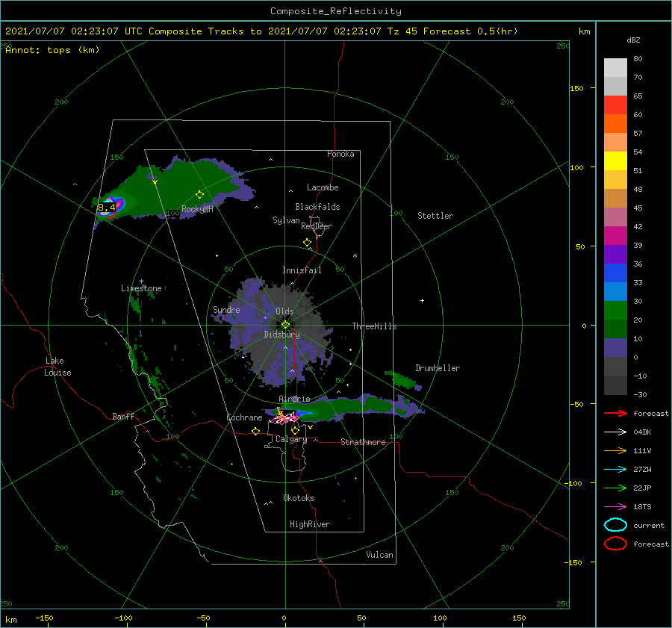Click the red forecast arrow legend icon
The height and width of the screenshot is (628, 672).
tap(615, 413)
